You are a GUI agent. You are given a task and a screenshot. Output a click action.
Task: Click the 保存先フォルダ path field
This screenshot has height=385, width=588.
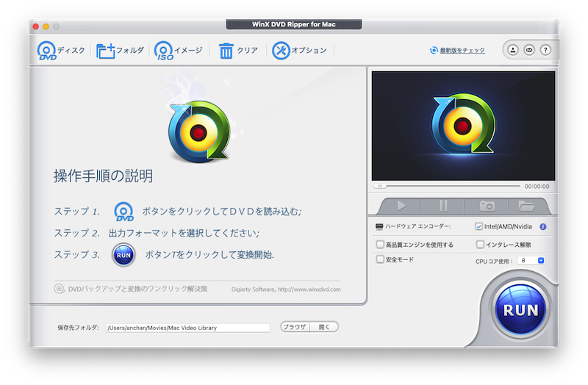(187, 328)
